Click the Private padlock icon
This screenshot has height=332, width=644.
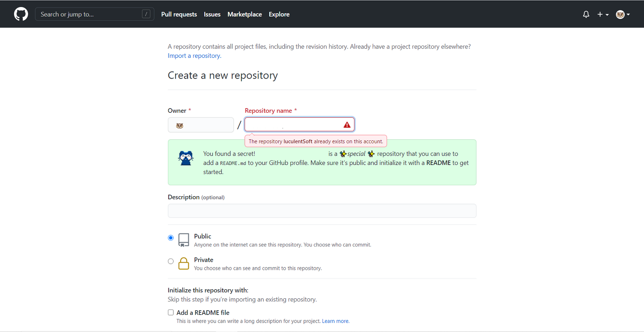click(x=184, y=264)
